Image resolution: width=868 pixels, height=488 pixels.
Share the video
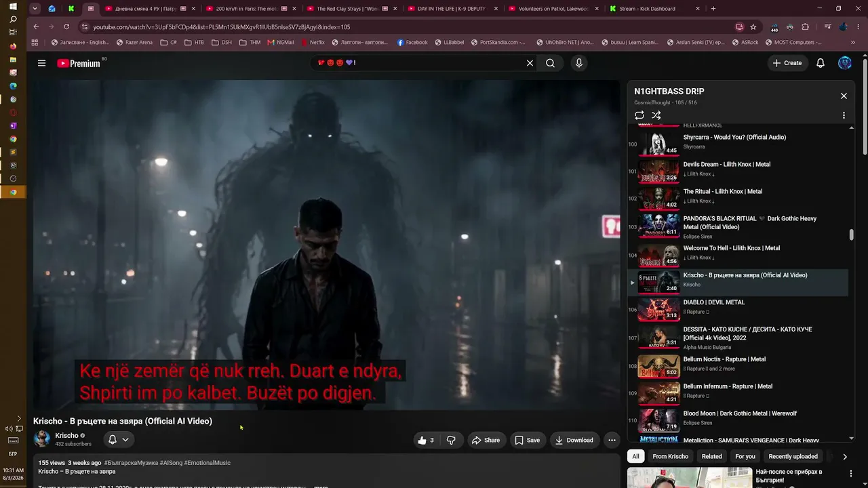pos(486,440)
